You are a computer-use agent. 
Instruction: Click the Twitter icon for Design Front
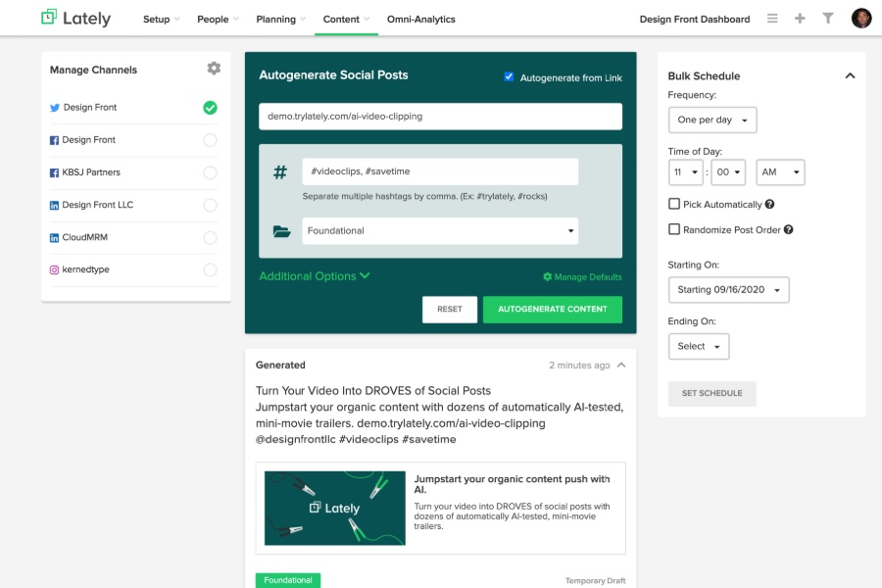click(55, 108)
